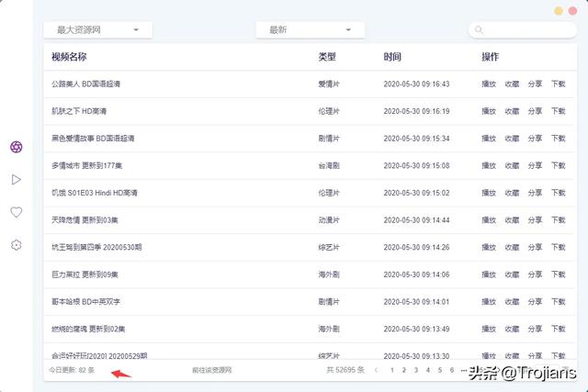Go to page 5 in pagination
588x392 pixels.
[439, 370]
